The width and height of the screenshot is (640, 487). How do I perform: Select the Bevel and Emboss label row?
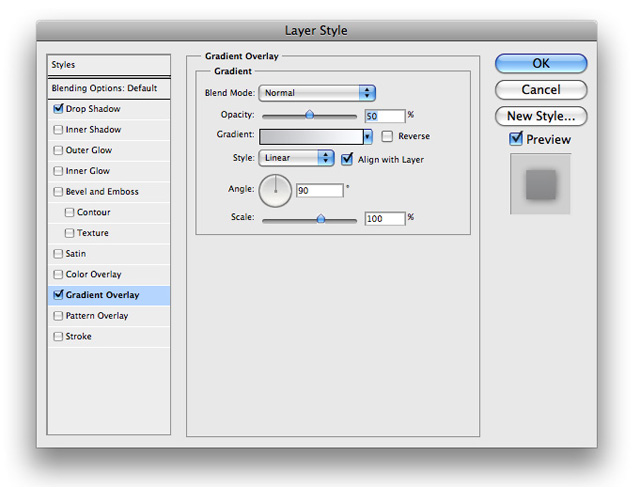click(x=109, y=192)
